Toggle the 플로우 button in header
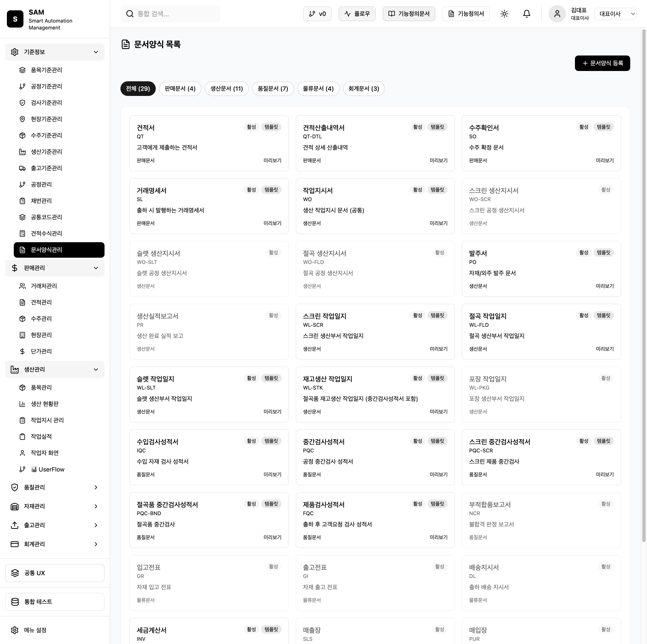Viewport: 647px width, 644px height. coord(357,14)
